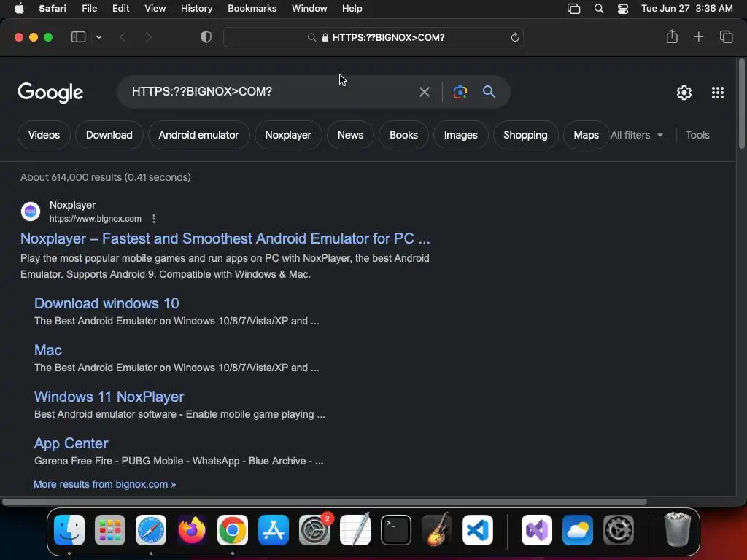Switch to Maps results
The width and height of the screenshot is (747, 560).
coord(586,135)
